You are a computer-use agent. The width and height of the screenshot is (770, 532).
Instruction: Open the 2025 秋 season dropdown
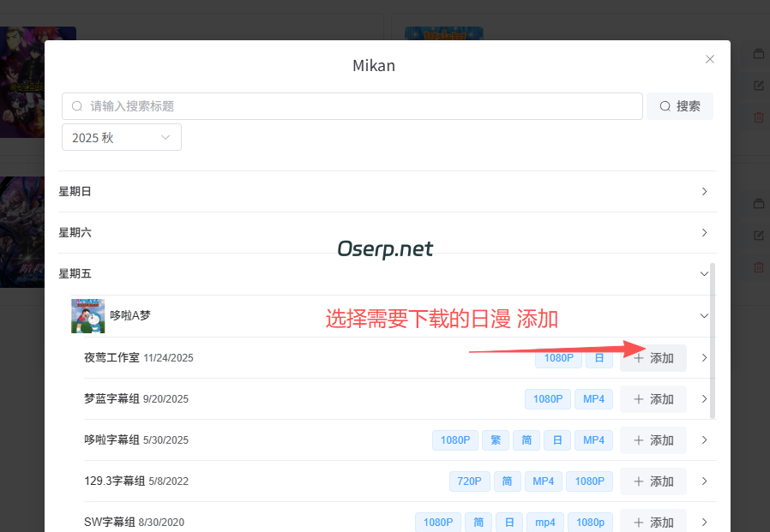click(x=121, y=136)
